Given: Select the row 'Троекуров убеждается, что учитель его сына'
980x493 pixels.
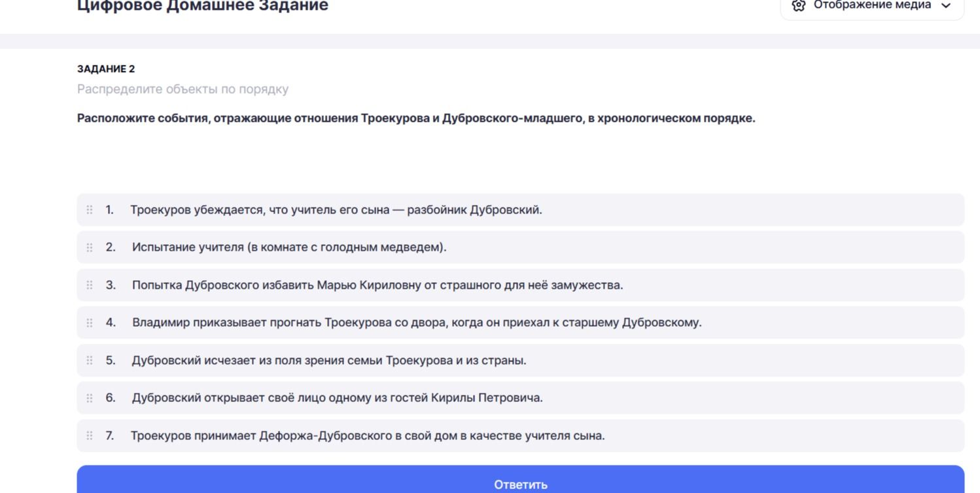Looking at the screenshot, I should coord(521,210).
